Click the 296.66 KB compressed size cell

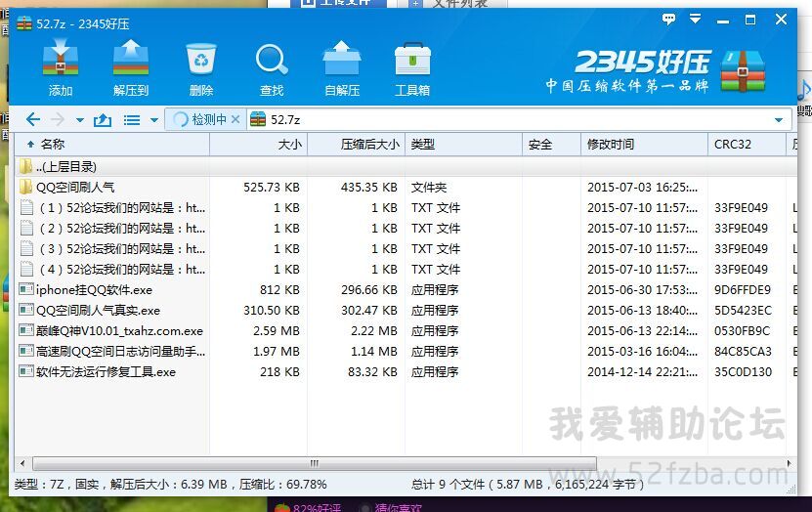click(x=368, y=290)
